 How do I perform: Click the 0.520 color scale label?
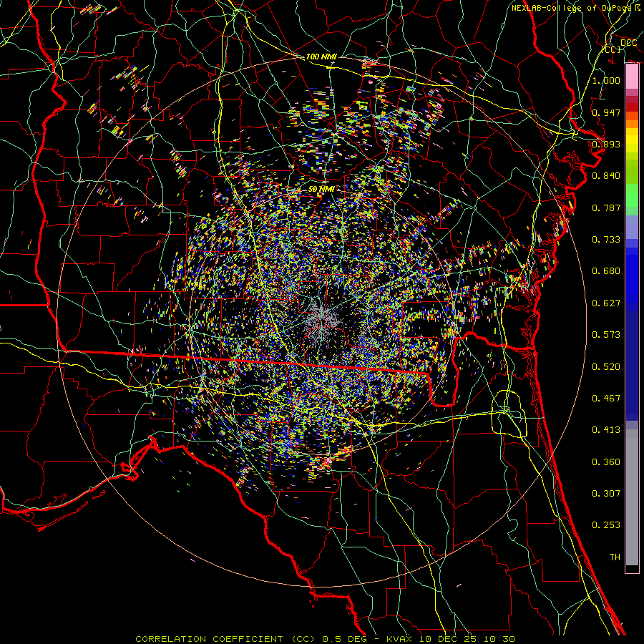click(606, 367)
